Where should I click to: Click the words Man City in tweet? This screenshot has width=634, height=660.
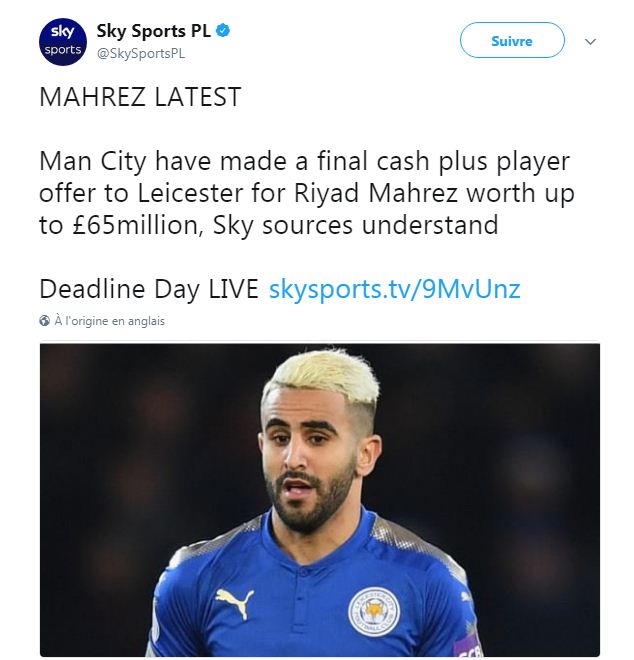click(93, 161)
